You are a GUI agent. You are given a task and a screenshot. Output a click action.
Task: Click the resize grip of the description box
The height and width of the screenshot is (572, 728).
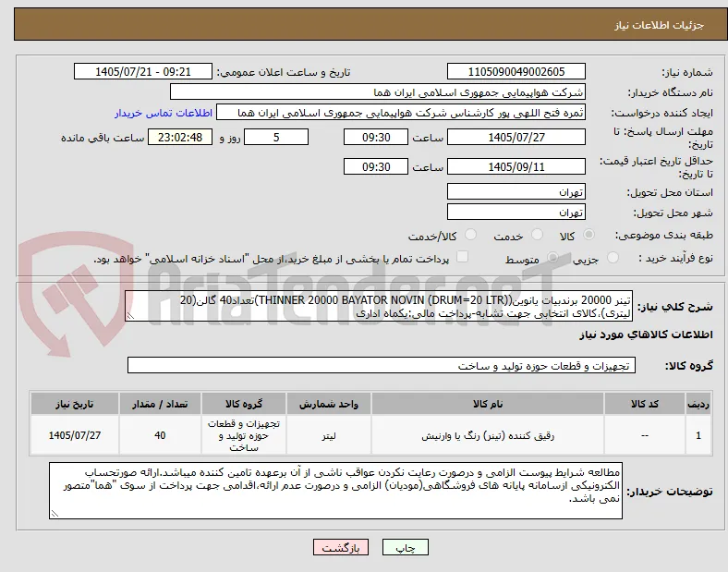tap(131, 316)
